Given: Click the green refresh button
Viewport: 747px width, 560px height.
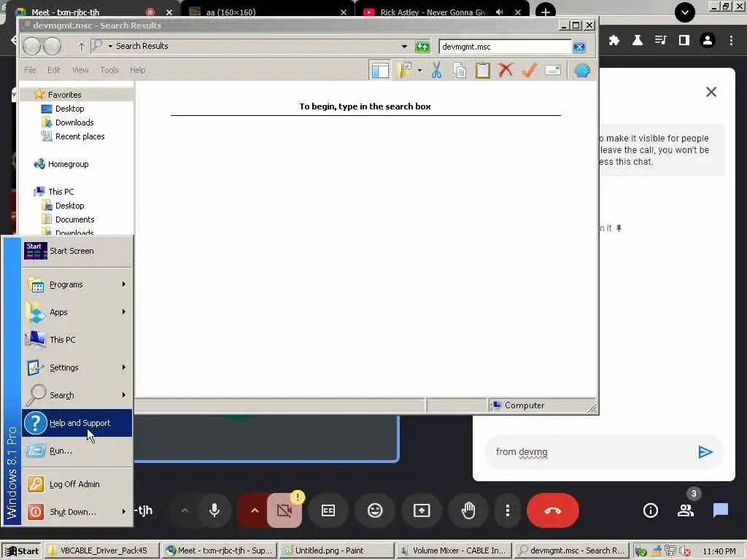Looking at the screenshot, I should coord(422,46).
